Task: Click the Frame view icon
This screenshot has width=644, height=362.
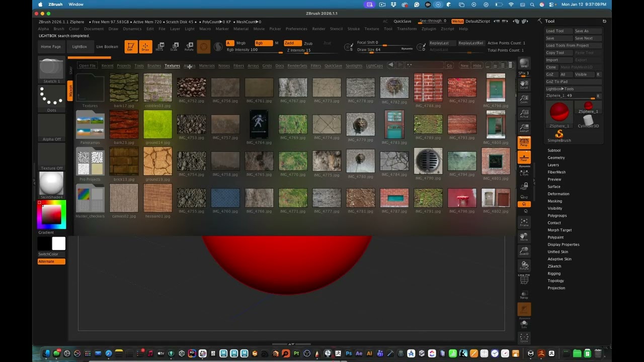Action: point(524,223)
